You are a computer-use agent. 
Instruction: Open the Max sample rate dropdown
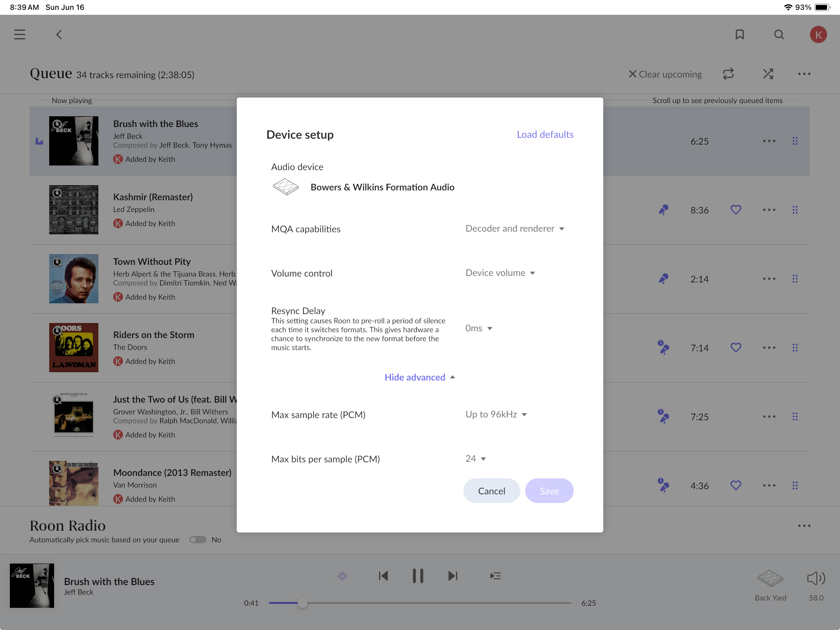click(496, 414)
